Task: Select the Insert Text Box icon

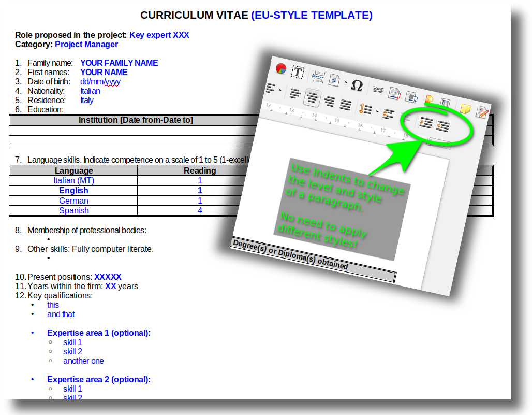Action: [298, 73]
